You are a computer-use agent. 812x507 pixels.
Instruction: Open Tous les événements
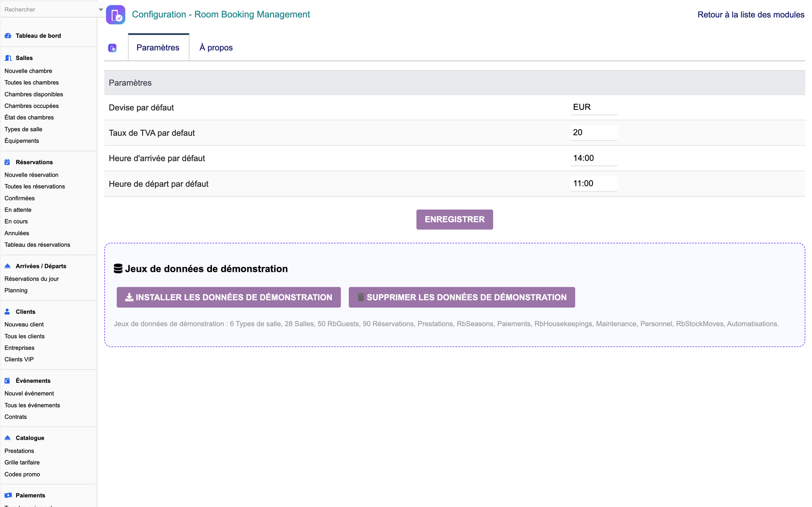click(32, 405)
